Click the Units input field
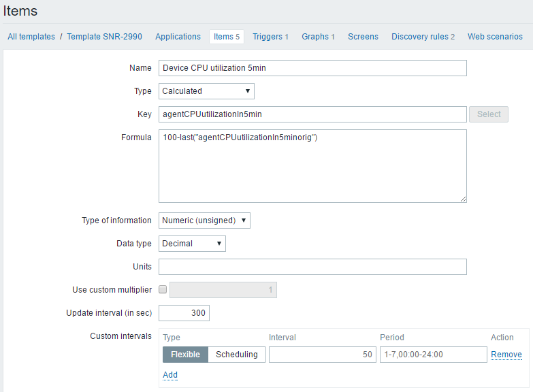This screenshot has height=392, width=533. point(312,267)
